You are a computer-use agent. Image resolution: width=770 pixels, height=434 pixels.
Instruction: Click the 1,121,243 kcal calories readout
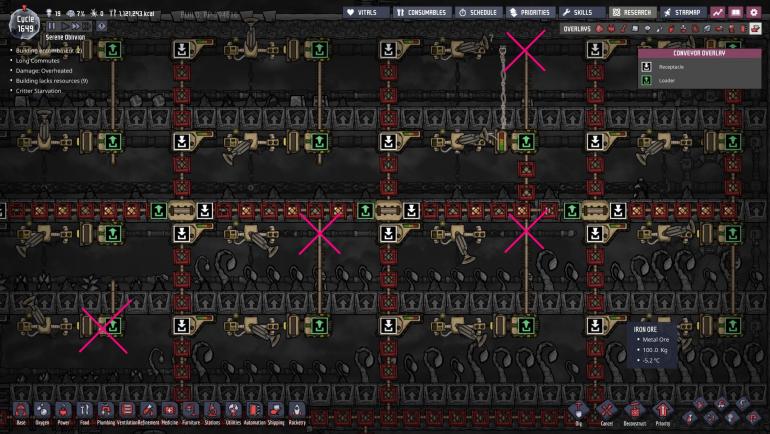(x=131, y=13)
